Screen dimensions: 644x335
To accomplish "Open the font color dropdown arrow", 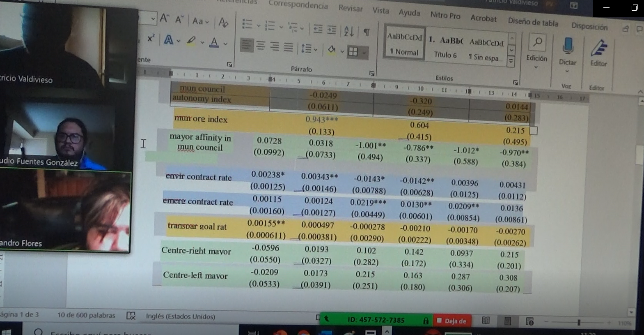I will click(225, 43).
